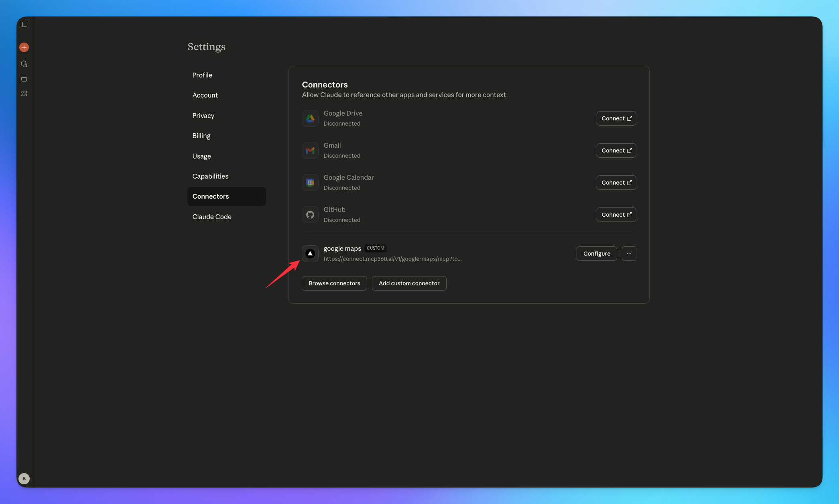Image resolution: width=839 pixels, height=504 pixels.
Task: Click the GitHub logo icon
Action: coord(310,215)
